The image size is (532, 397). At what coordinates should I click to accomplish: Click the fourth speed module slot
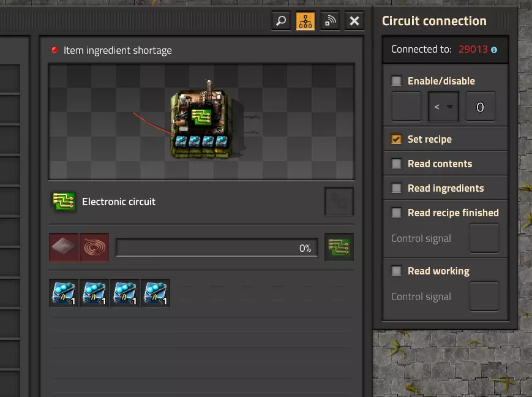(155, 293)
